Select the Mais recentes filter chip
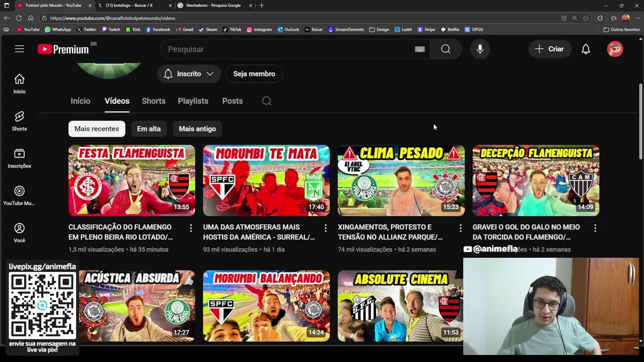 coord(97,129)
